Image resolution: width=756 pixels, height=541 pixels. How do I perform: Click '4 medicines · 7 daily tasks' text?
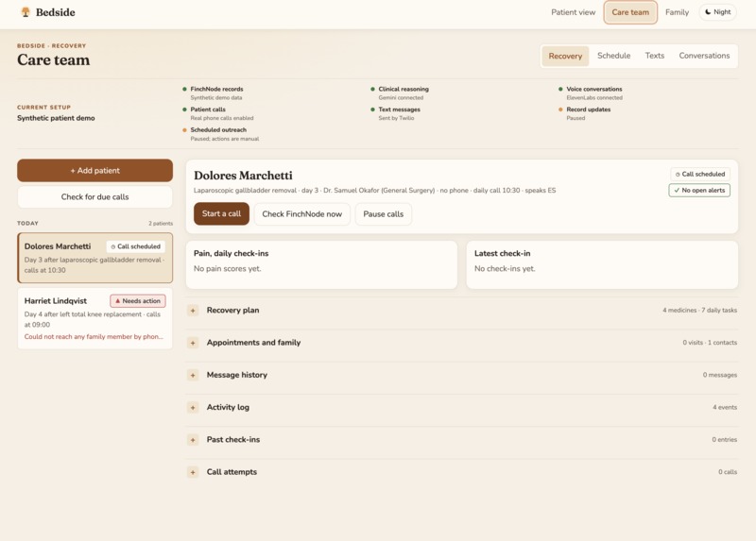click(699, 311)
